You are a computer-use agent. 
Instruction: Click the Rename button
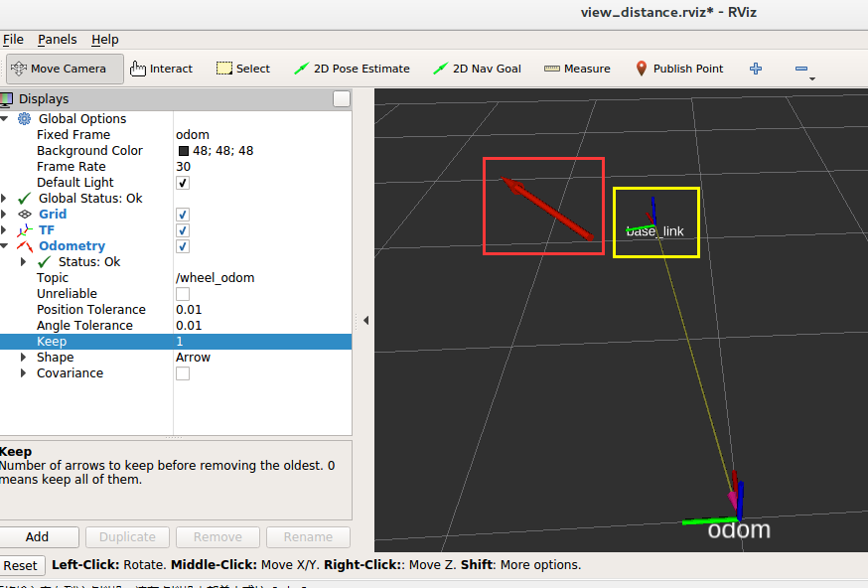click(x=308, y=537)
